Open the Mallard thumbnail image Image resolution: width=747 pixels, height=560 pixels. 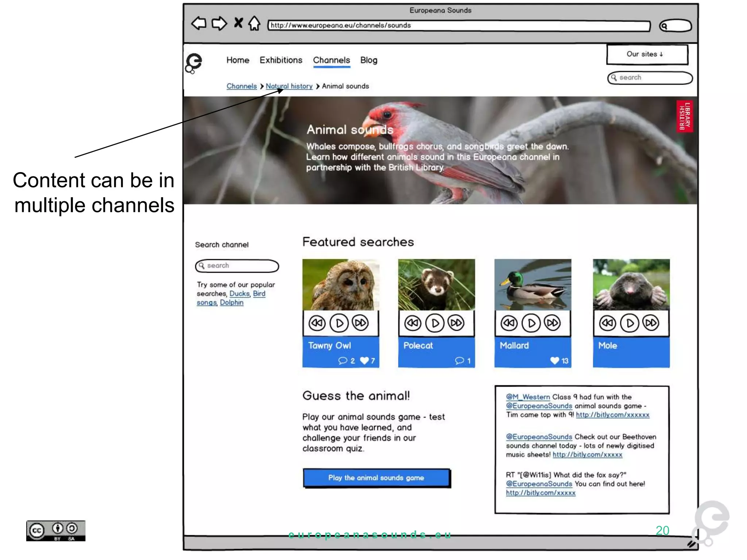coord(533,284)
